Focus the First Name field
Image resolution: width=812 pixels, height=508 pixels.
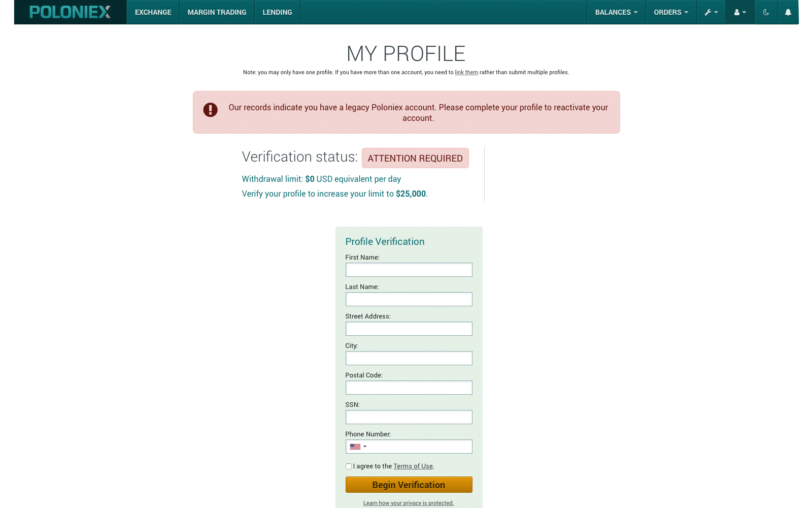pos(409,270)
